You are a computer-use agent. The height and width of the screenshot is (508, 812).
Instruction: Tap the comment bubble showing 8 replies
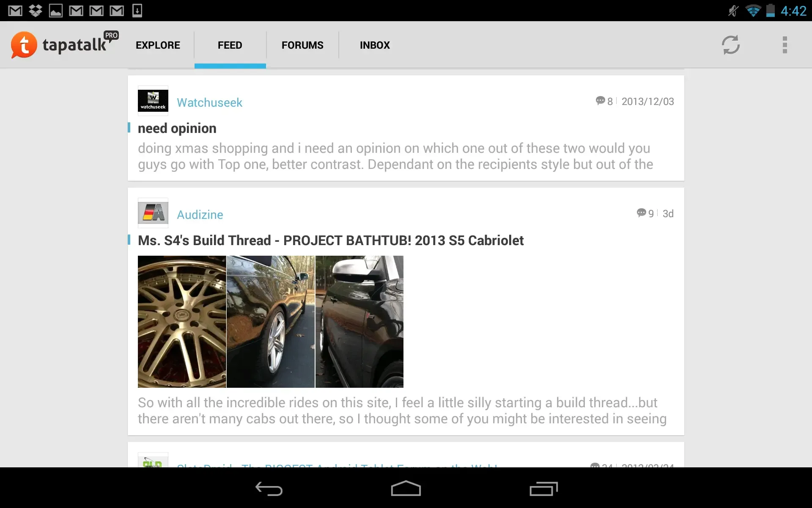pyautogui.click(x=604, y=101)
